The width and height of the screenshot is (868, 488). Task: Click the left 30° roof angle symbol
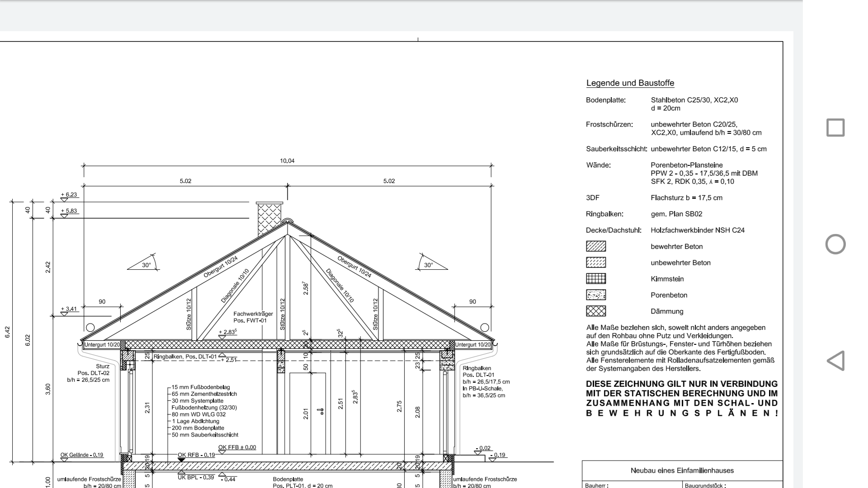pyautogui.click(x=143, y=263)
